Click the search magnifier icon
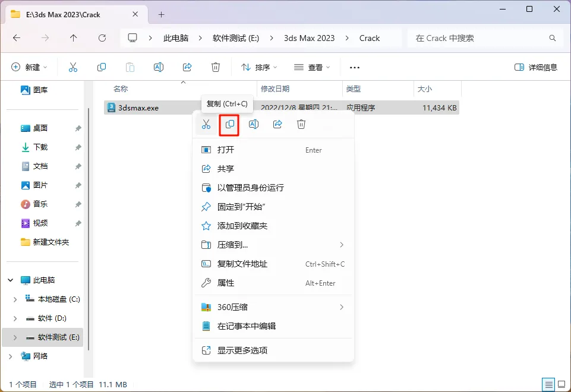The image size is (571, 392). pos(553,38)
